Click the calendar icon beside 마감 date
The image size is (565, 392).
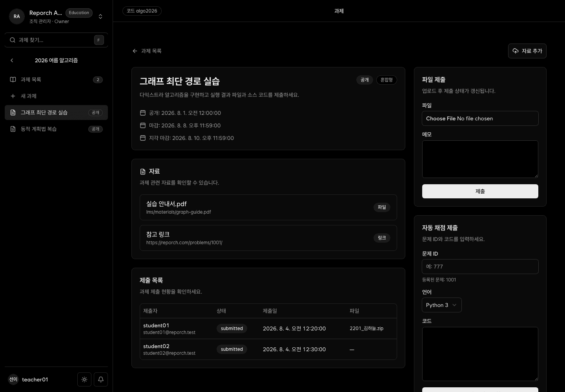click(x=143, y=125)
